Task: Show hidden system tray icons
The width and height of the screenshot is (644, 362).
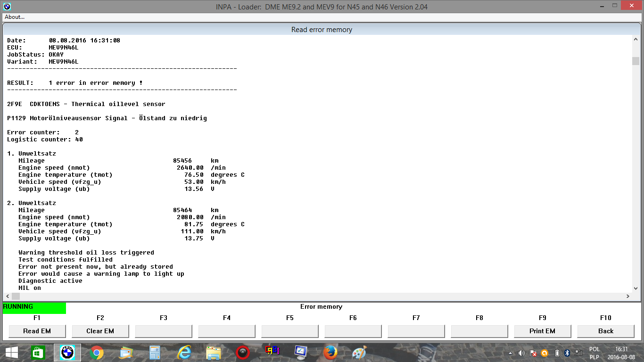Action: [x=510, y=353]
